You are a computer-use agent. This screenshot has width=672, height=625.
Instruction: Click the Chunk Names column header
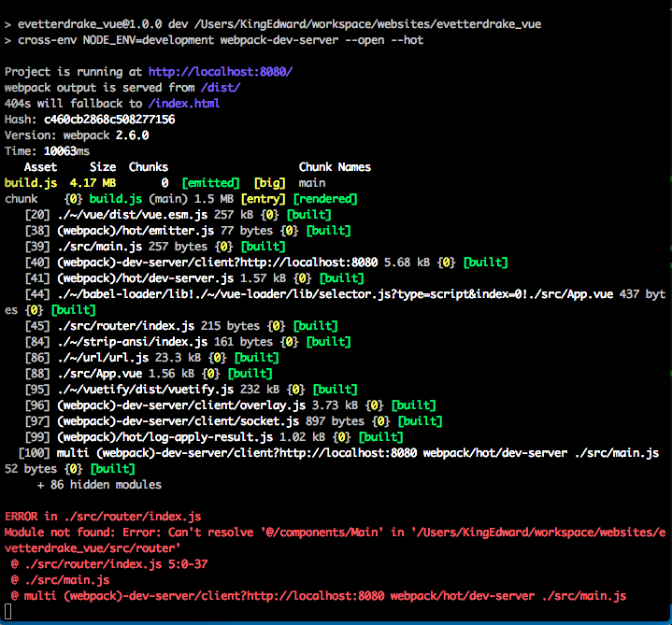[x=335, y=167]
